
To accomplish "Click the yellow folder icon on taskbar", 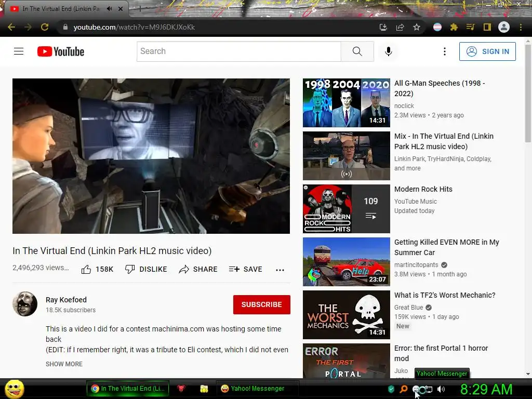I will click(x=204, y=389).
